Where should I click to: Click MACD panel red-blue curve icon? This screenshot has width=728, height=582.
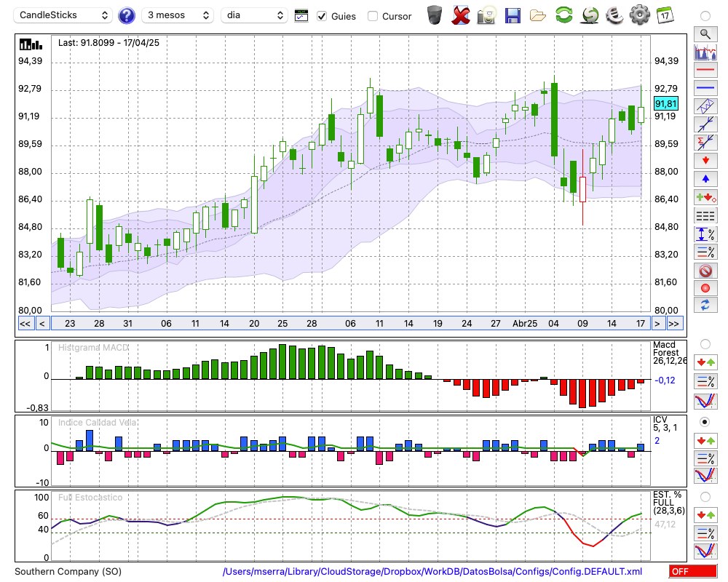click(x=705, y=401)
